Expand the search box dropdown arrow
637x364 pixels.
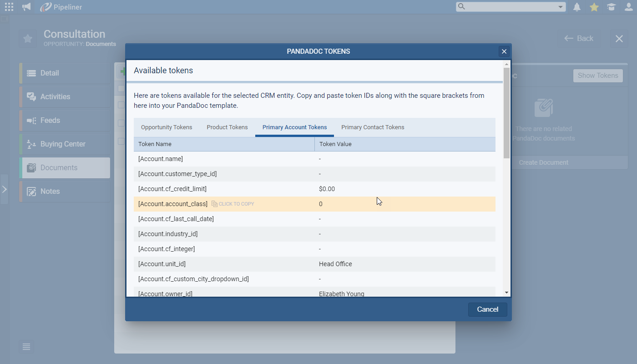pos(561,7)
